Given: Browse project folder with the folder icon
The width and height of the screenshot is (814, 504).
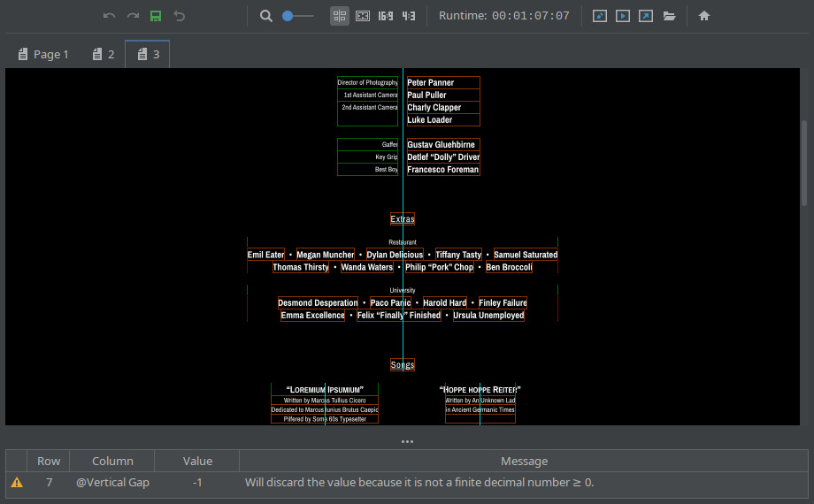Looking at the screenshot, I should coord(670,16).
